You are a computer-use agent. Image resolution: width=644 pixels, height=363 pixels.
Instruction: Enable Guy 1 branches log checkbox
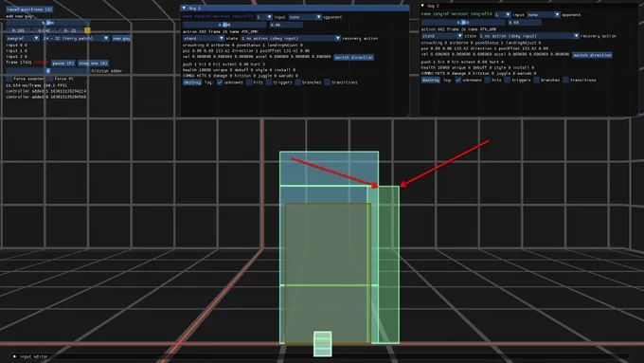tap(297, 82)
